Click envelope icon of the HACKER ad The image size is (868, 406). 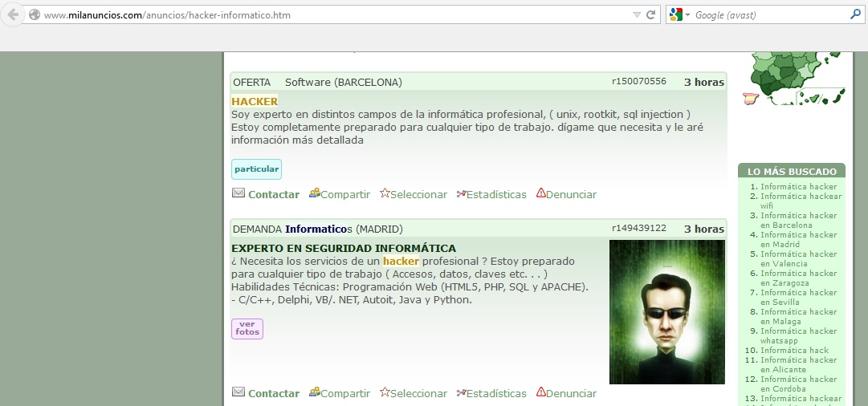point(238,193)
